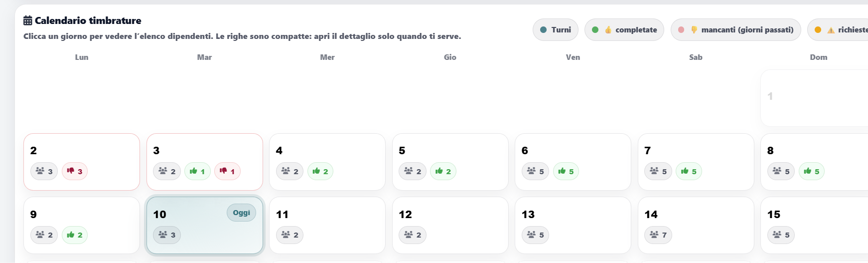Click the thumbs-down badge on day 3
Screen dimensions: 868x263
[227, 171]
